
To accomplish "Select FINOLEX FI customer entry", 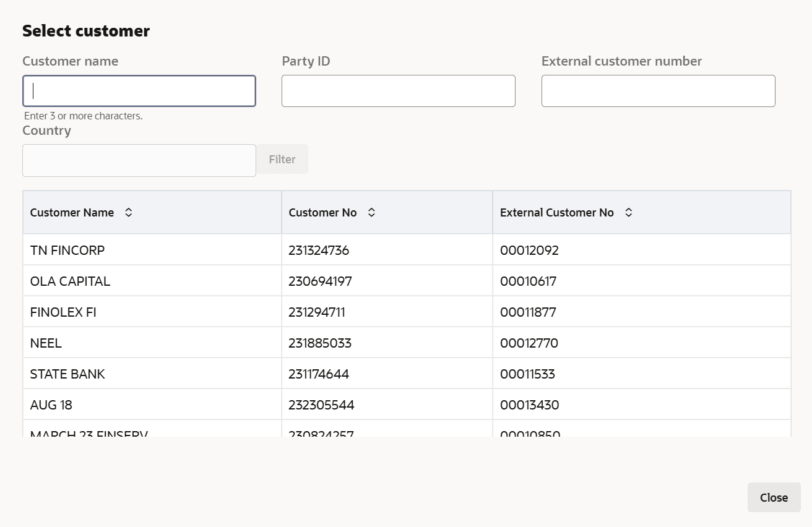I will pos(63,312).
